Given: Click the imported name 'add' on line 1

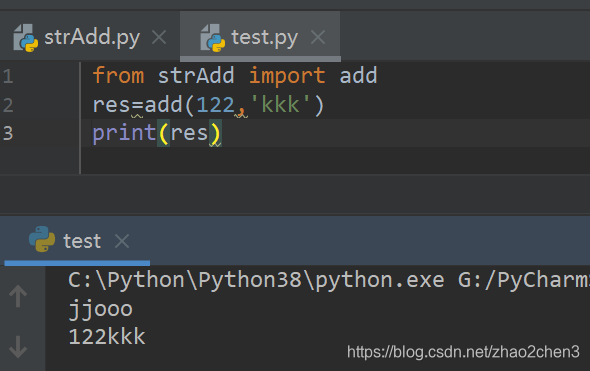Looking at the screenshot, I should [x=358, y=75].
